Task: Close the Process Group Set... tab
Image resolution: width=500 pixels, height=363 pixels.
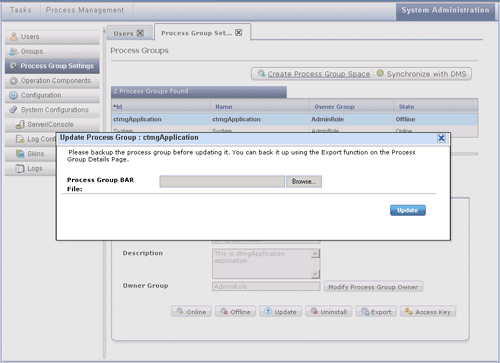Action: click(x=239, y=32)
